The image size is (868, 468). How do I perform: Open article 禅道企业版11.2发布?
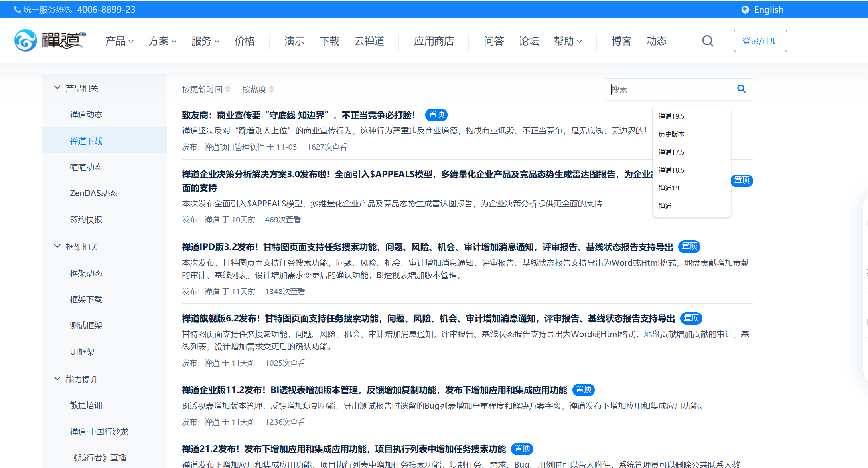pos(375,390)
